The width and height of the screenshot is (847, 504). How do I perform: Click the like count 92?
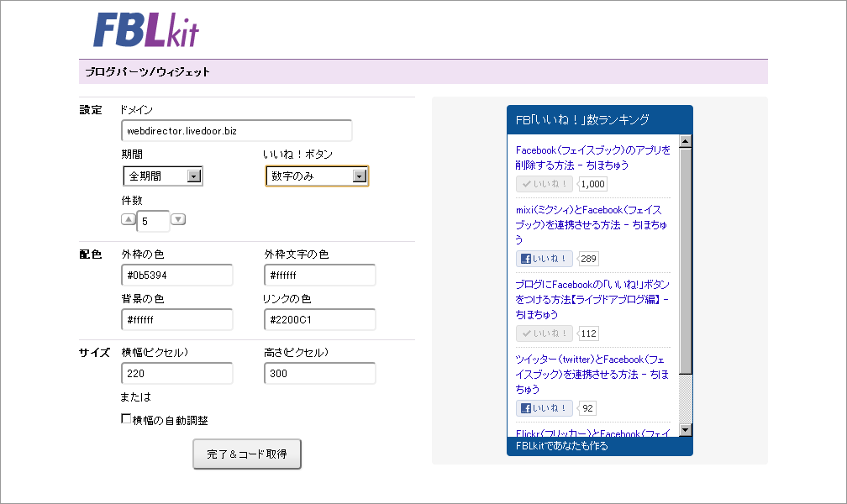tap(587, 408)
